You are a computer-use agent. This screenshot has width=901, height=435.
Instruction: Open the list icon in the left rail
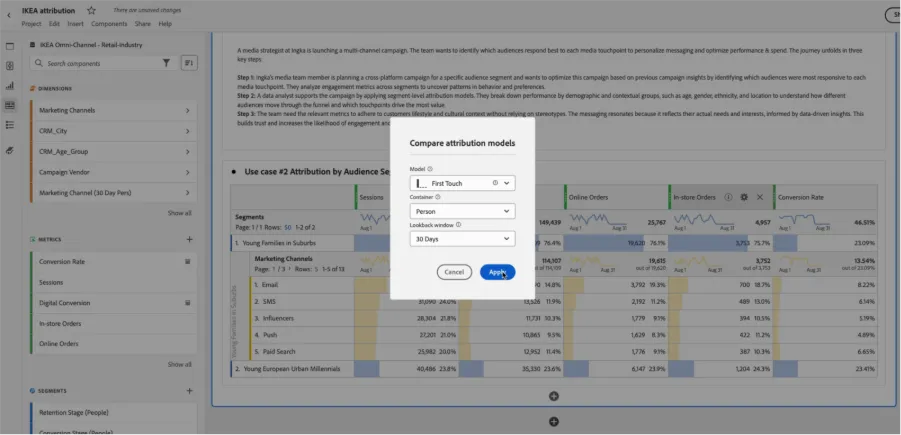tap(10, 125)
